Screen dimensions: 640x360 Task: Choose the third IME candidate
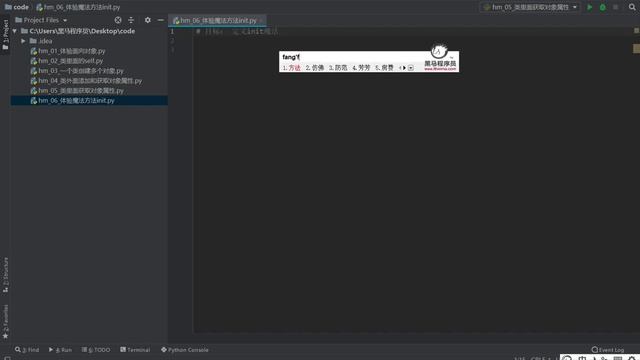pyautogui.click(x=338, y=68)
